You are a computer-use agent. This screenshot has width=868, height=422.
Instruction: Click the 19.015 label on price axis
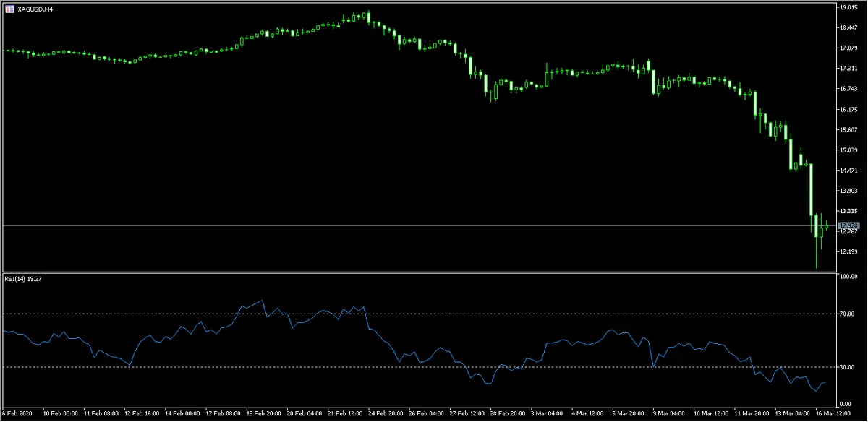(x=848, y=7)
